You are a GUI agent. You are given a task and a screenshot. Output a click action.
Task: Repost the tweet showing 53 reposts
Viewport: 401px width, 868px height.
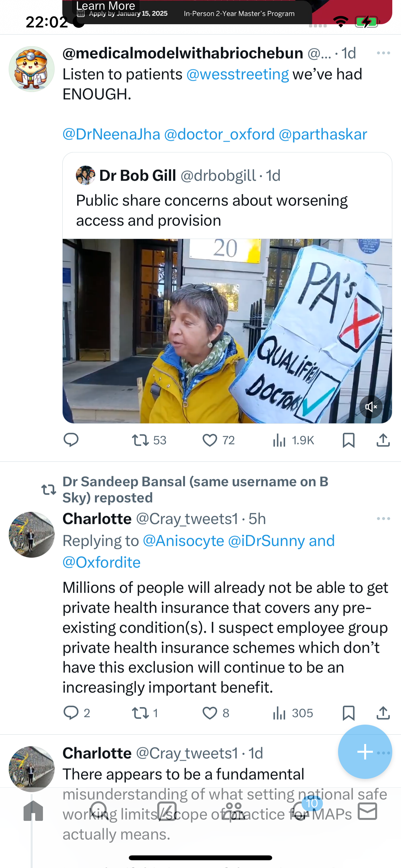[149, 440]
